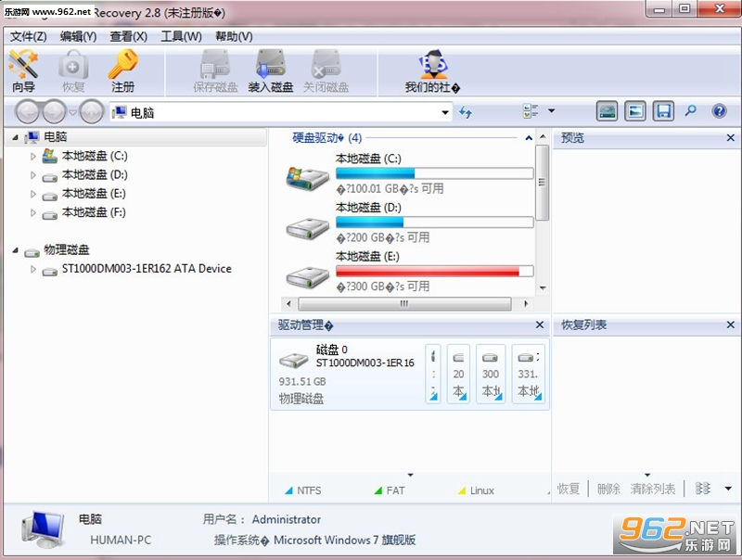The width and height of the screenshot is (742, 560).
Task: Click the 保存磁盘 save disk icon
Action: tap(215, 71)
